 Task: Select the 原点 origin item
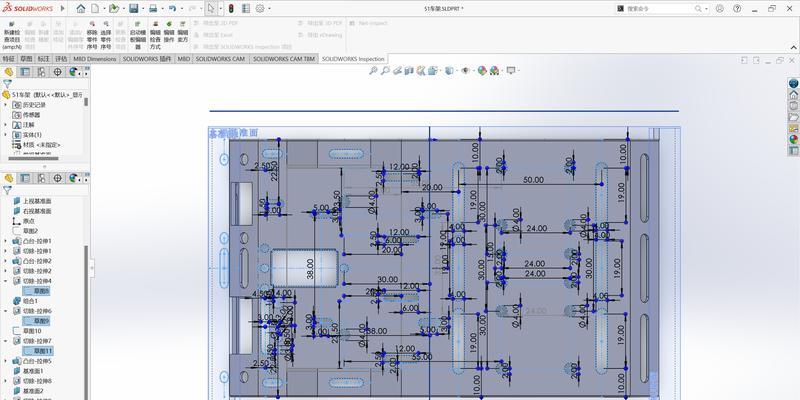pos(23,221)
